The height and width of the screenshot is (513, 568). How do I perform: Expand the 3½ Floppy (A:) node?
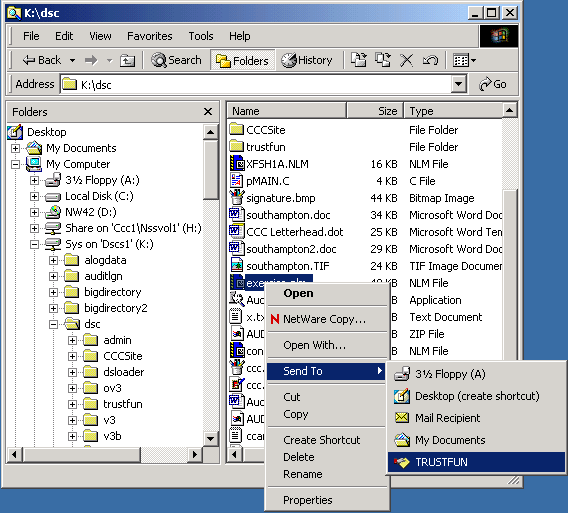tap(34, 180)
